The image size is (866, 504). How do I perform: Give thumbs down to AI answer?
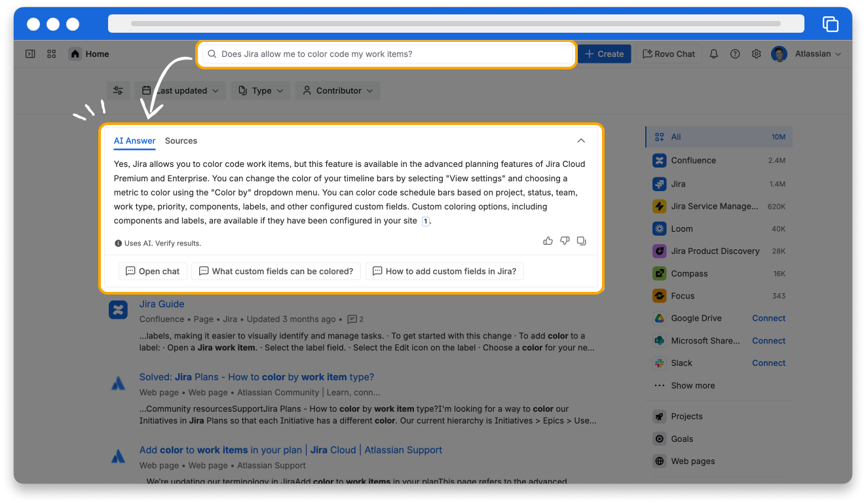pos(565,241)
